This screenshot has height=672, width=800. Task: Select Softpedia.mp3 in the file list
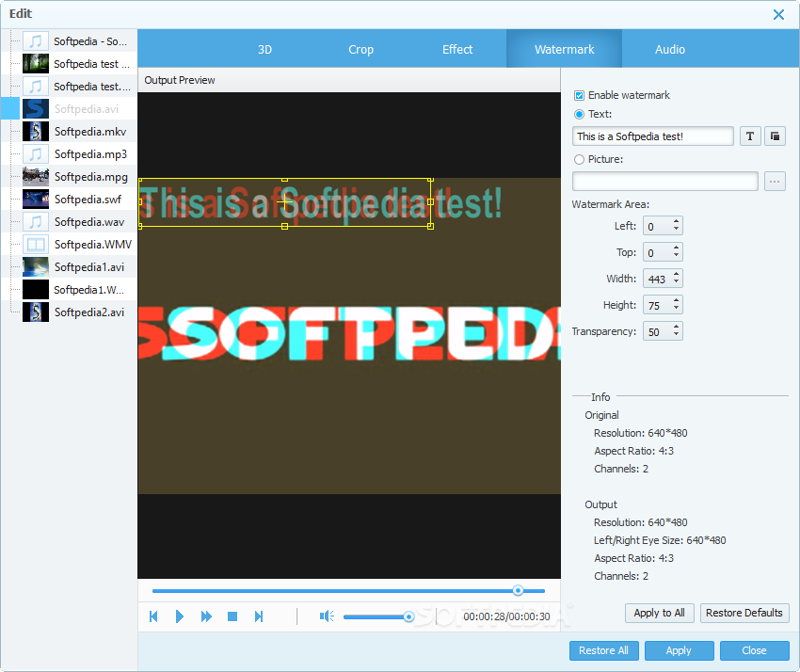(79, 154)
